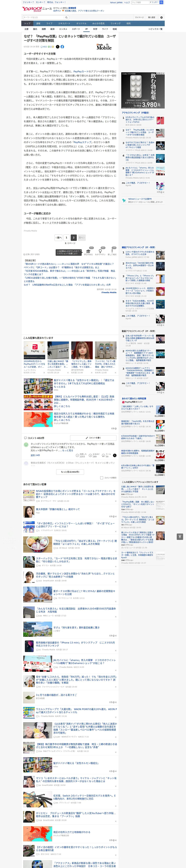Open settings via the gear icon
The width and height of the screenshot is (186, 868).
[161, 18]
